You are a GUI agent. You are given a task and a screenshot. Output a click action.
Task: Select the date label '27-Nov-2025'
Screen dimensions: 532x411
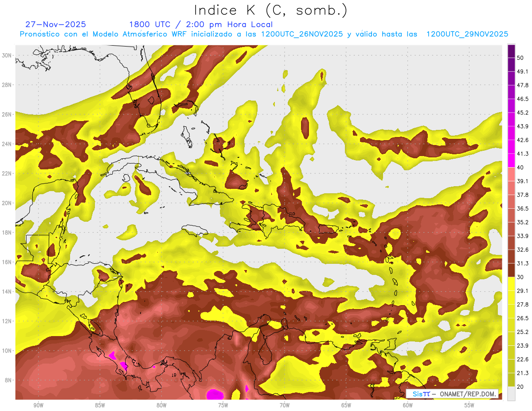(x=56, y=24)
